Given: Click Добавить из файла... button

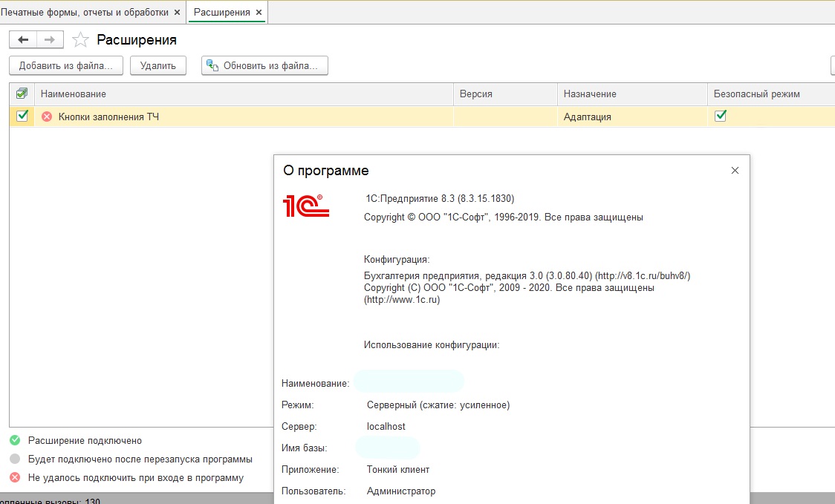Looking at the screenshot, I should [x=66, y=65].
